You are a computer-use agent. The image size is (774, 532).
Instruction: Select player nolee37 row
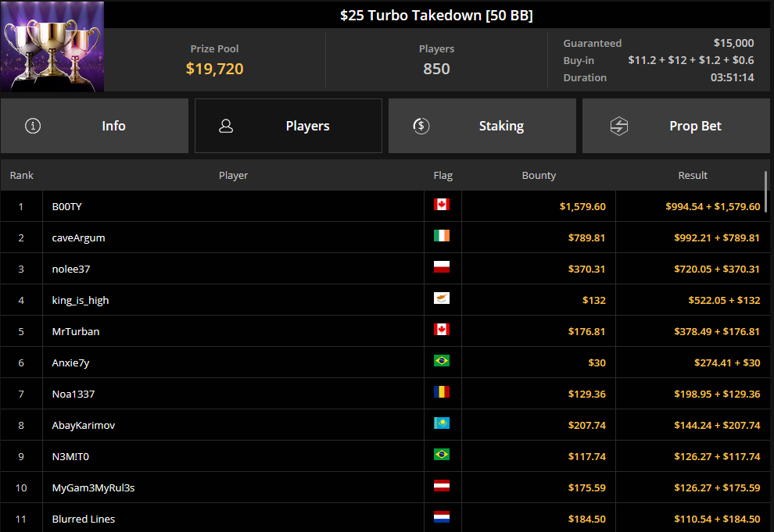[x=385, y=269]
